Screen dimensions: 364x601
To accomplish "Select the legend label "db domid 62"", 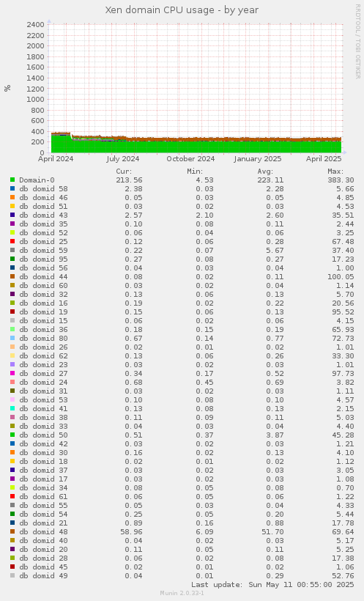I will tap(43, 356).
